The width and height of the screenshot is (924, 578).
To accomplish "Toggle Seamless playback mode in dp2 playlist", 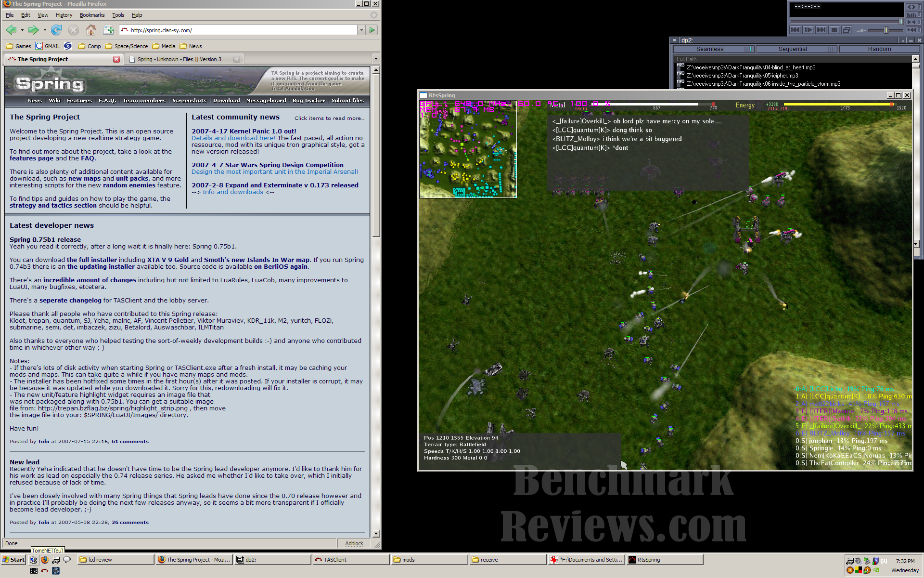I will click(x=713, y=49).
